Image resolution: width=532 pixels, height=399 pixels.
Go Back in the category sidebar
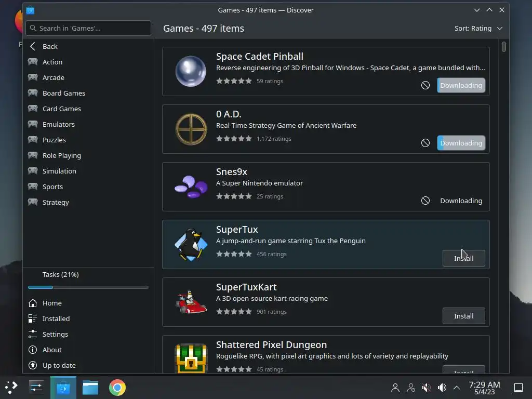88,46
